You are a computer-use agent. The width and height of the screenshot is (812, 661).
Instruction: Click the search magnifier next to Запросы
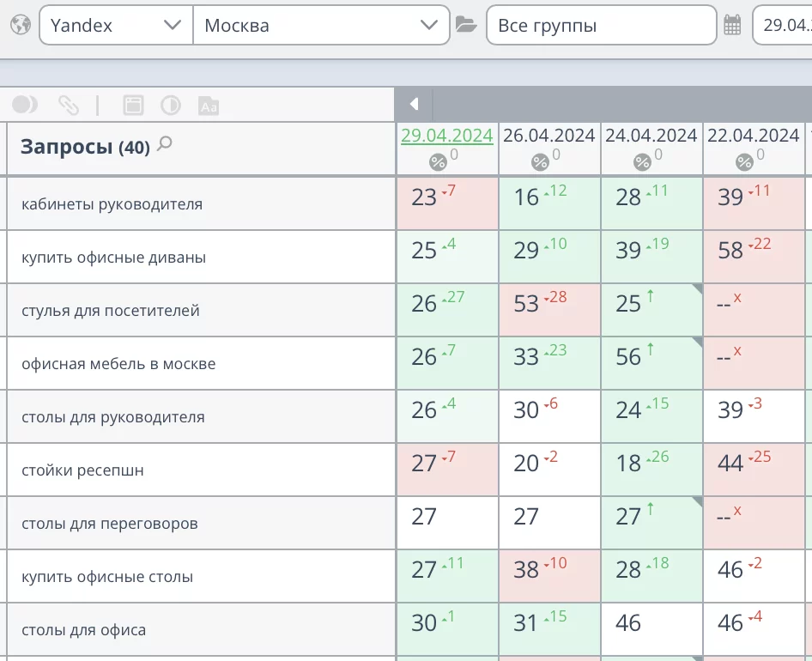coord(165,144)
